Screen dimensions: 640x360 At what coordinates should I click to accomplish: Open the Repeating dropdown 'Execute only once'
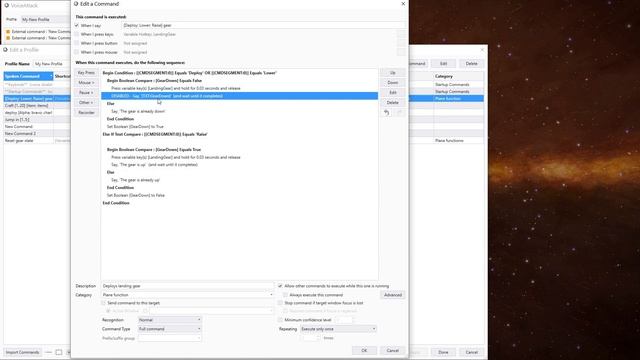[x=338, y=329]
